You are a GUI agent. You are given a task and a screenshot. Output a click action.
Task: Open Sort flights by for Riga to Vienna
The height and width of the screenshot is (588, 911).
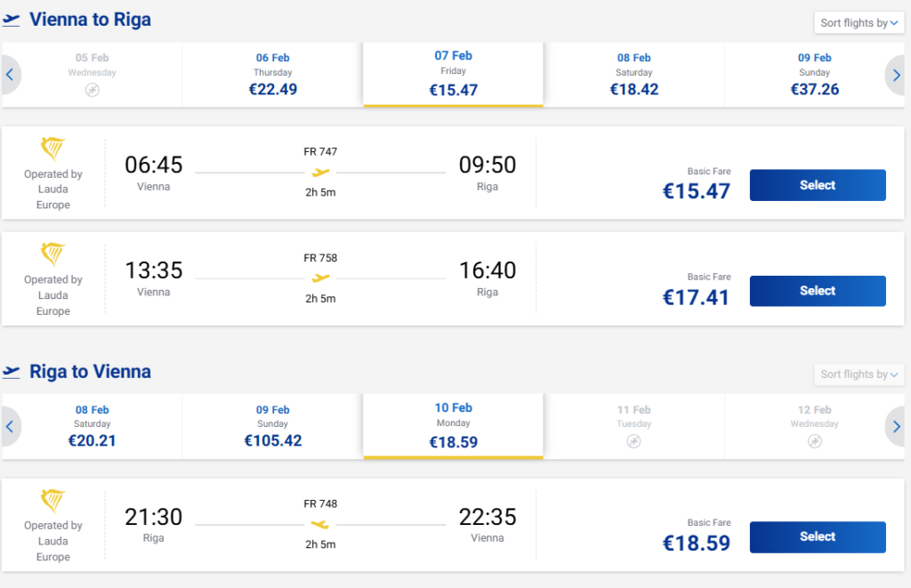pyautogui.click(x=859, y=375)
